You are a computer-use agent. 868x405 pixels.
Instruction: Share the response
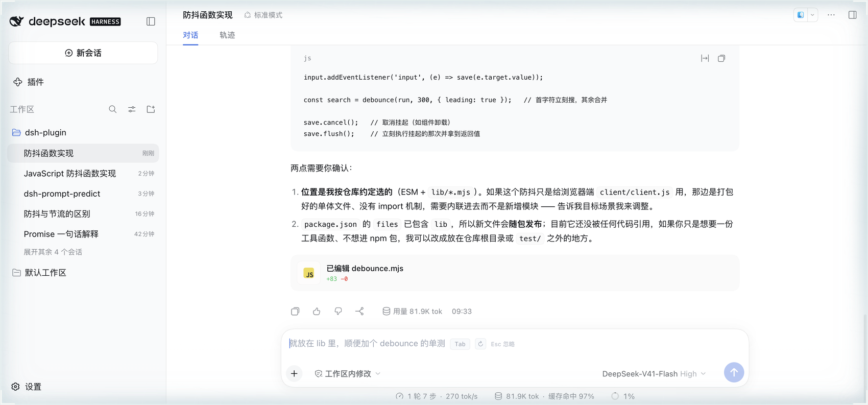coord(359,311)
